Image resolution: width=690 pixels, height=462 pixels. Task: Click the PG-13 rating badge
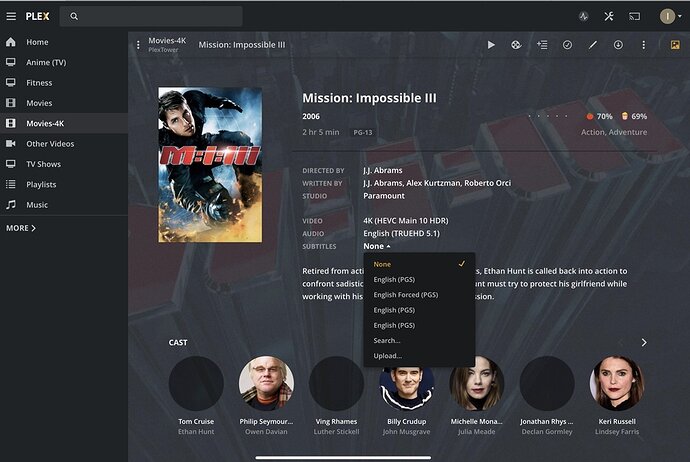tap(363, 132)
